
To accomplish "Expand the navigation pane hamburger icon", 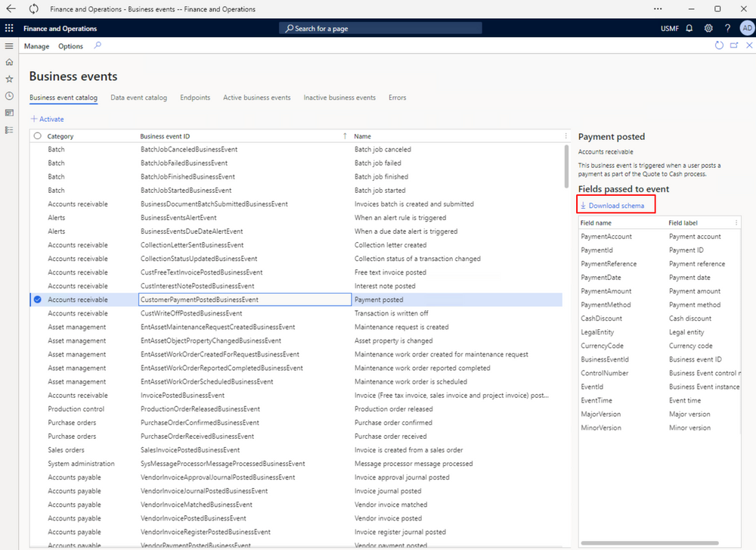I will pos(9,46).
